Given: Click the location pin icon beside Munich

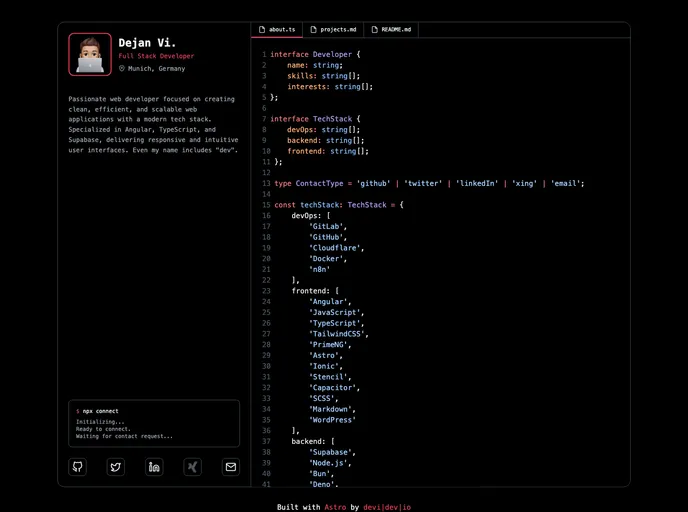Looking at the screenshot, I should pos(122,68).
